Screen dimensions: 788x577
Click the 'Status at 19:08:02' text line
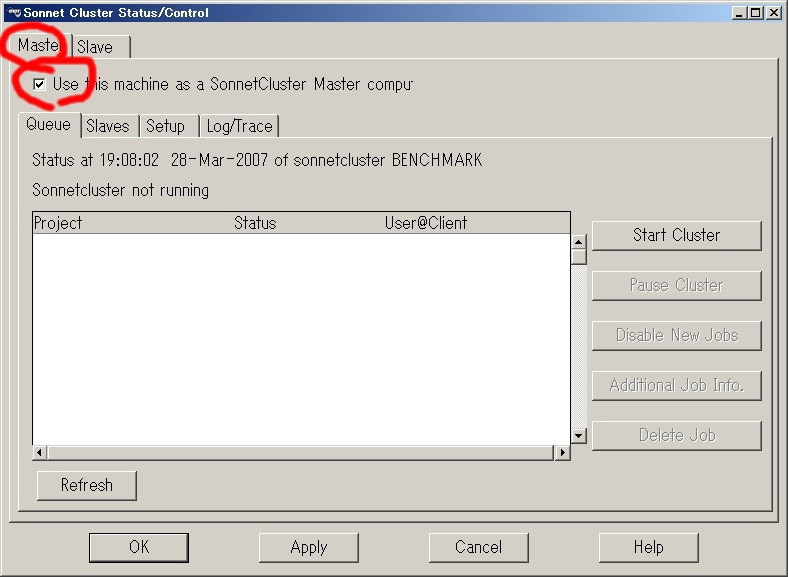click(257, 160)
